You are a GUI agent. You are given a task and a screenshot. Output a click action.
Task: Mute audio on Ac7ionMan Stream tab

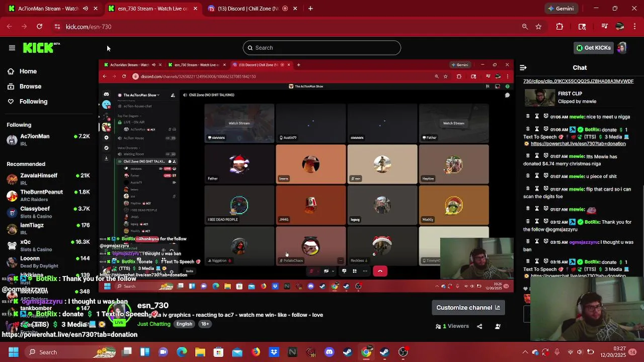[x=85, y=9]
